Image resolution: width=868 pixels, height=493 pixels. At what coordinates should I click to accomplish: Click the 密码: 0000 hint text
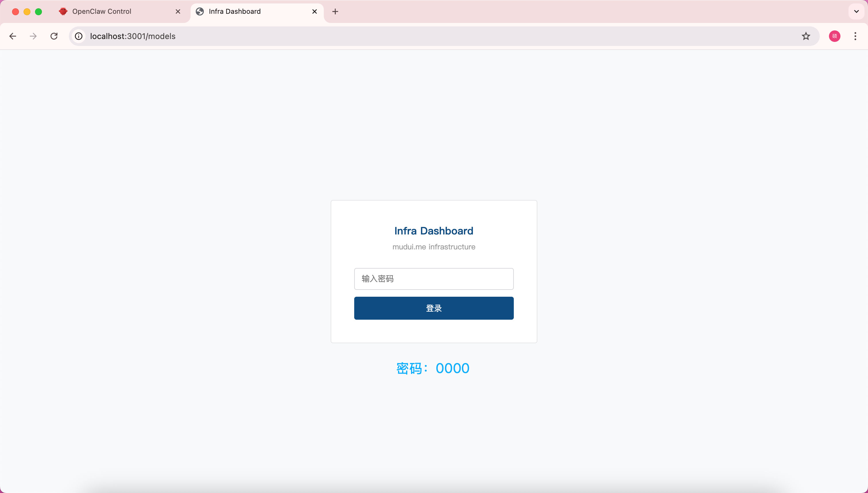(433, 368)
